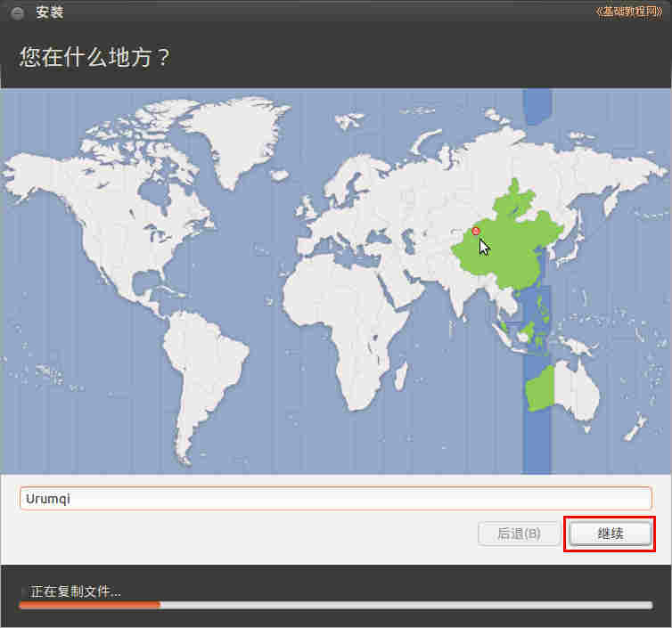
Task: Click the 继续 (Continue) button
Action: pyautogui.click(x=610, y=534)
